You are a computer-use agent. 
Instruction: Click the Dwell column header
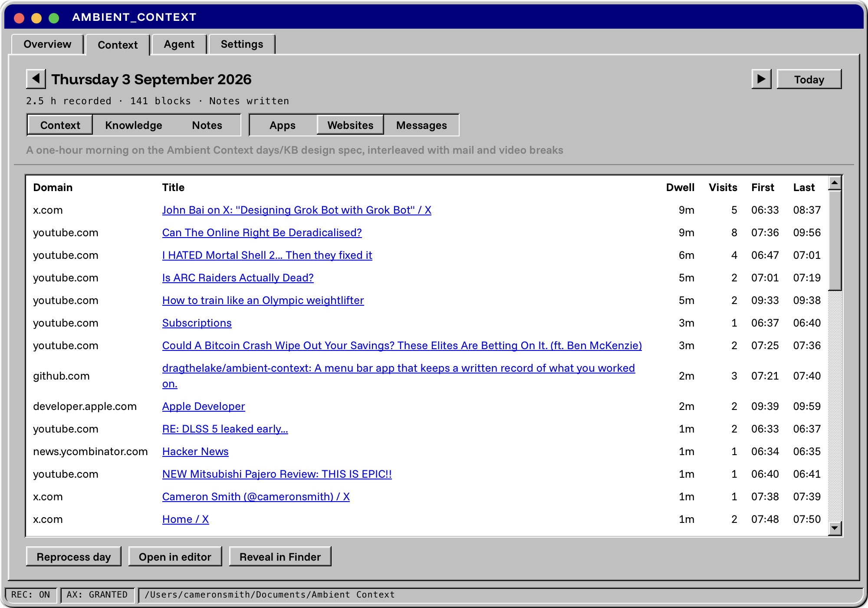coord(680,188)
